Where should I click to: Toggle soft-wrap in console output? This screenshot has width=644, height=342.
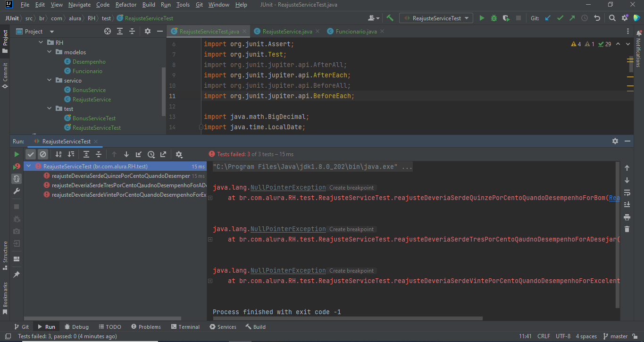(x=627, y=192)
